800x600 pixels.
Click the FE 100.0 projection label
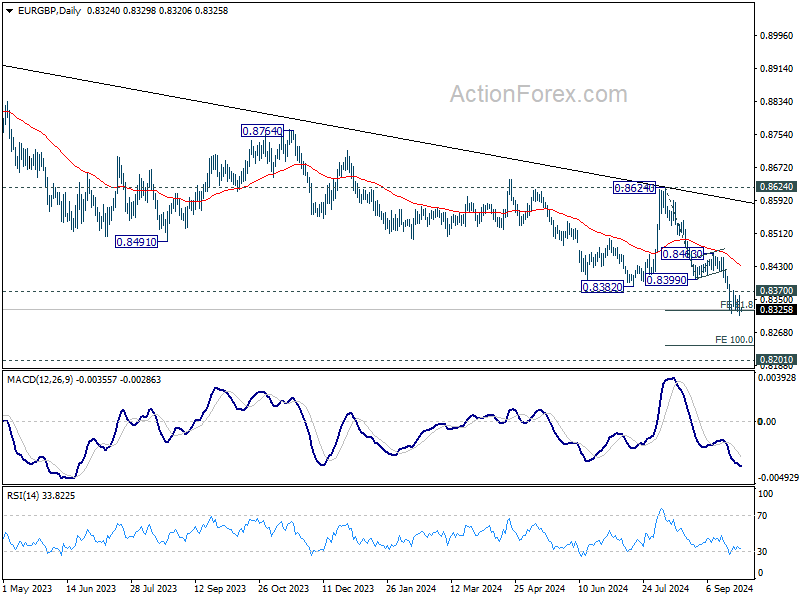pos(734,339)
